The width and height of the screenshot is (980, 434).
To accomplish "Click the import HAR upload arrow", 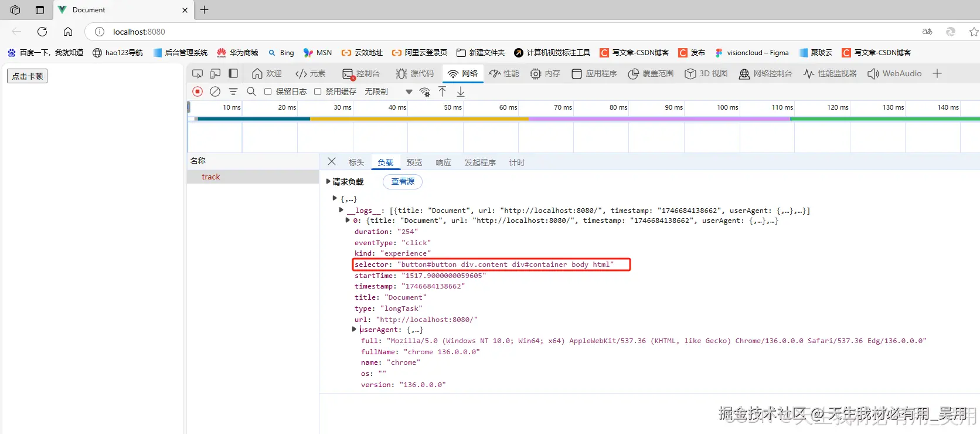I will pyautogui.click(x=443, y=91).
